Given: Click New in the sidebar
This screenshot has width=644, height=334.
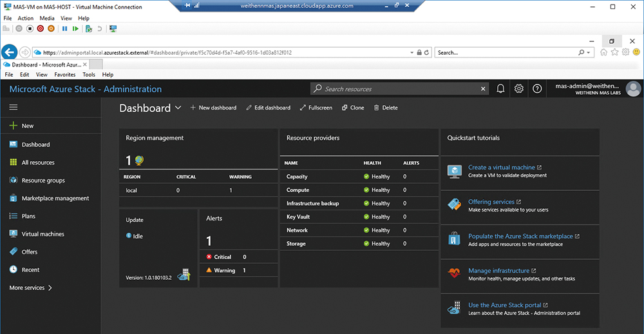Looking at the screenshot, I should click(x=50, y=126).
